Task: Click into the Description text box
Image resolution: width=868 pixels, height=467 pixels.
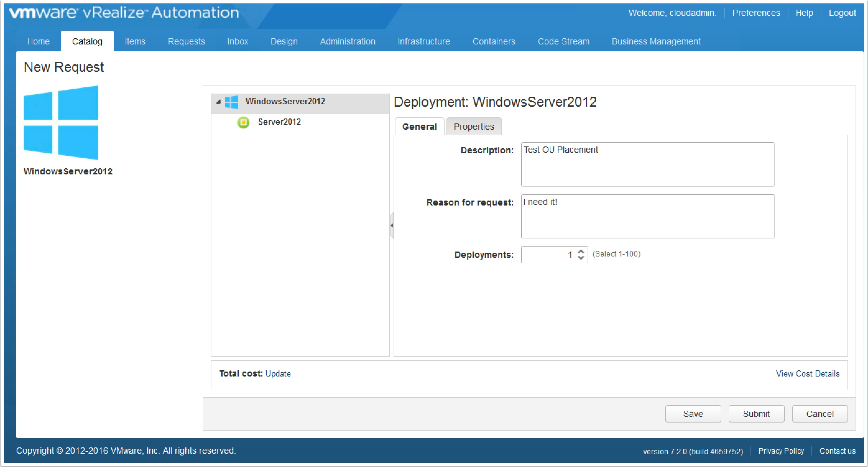Action: tap(648, 164)
